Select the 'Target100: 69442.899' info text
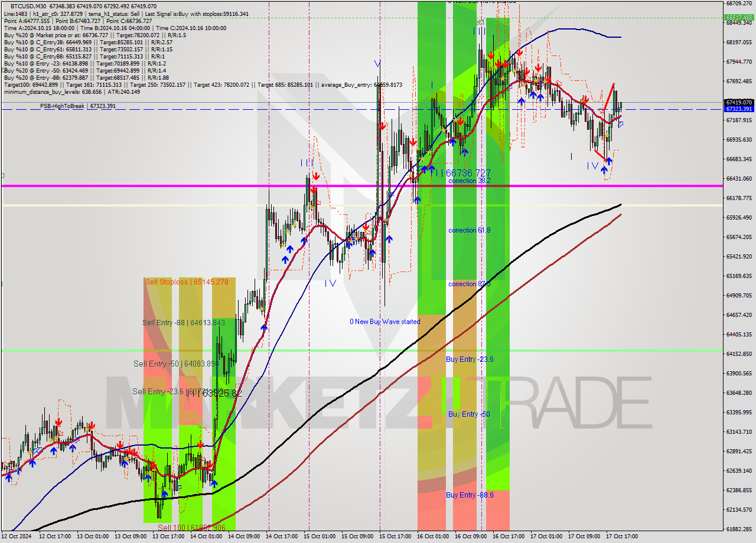Image resolution: width=756 pixels, height=543 pixels. [31, 85]
